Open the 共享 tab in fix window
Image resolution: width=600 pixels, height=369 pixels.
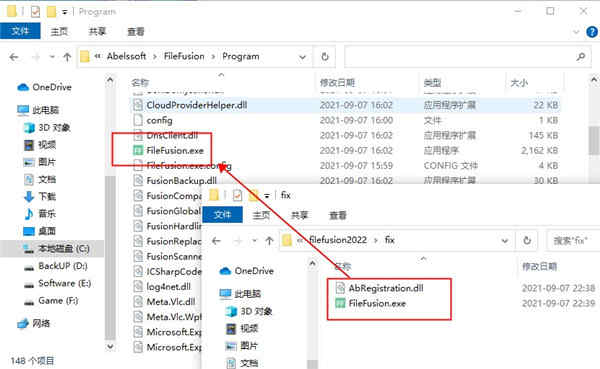(299, 215)
